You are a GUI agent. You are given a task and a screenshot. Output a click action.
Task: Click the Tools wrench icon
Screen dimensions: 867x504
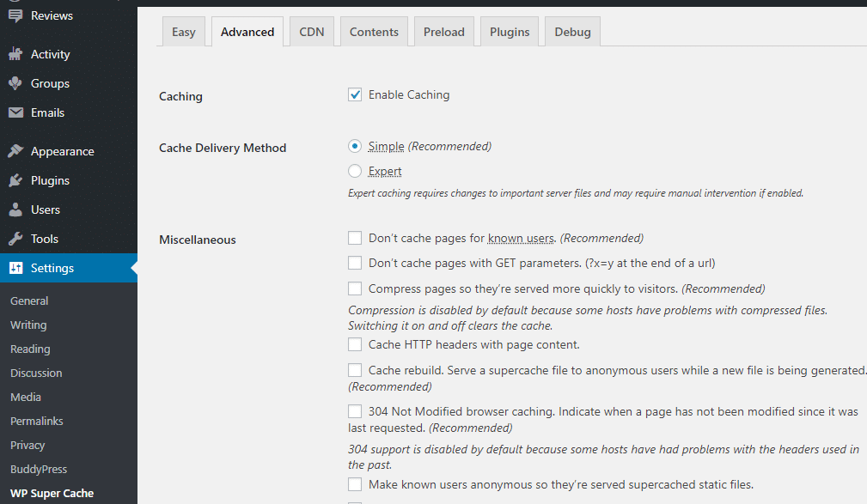pyautogui.click(x=15, y=239)
